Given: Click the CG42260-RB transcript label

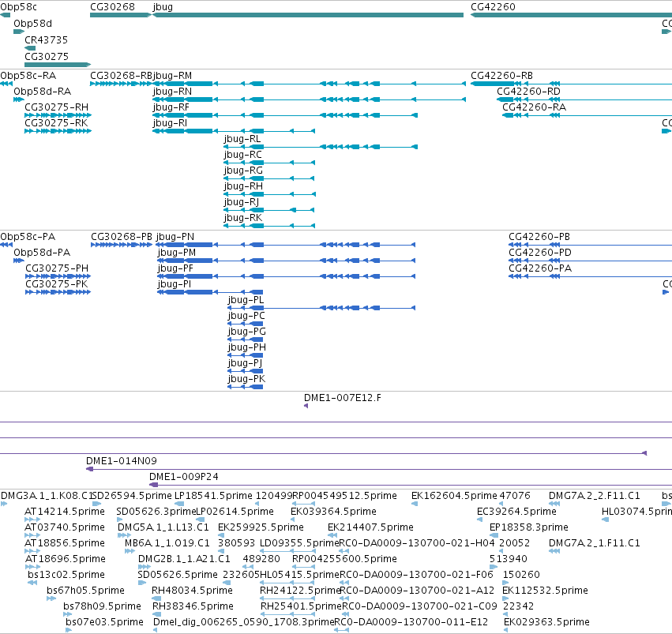Looking at the screenshot, I should point(501,76).
